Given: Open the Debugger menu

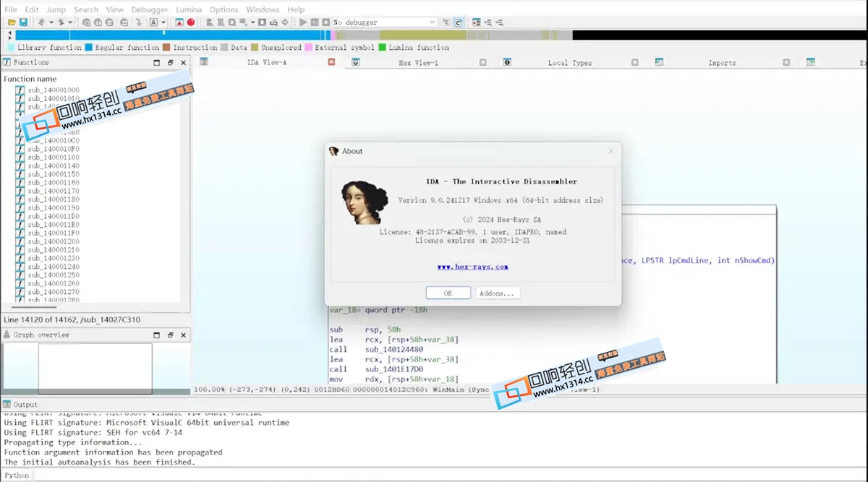Looking at the screenshot, I should click(150, 9).
